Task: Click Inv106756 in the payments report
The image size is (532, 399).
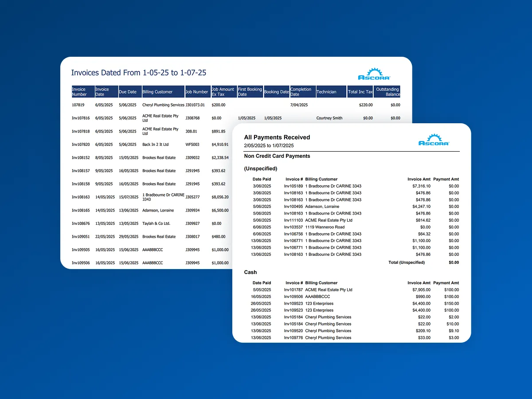Action: (x=293, y=234)
